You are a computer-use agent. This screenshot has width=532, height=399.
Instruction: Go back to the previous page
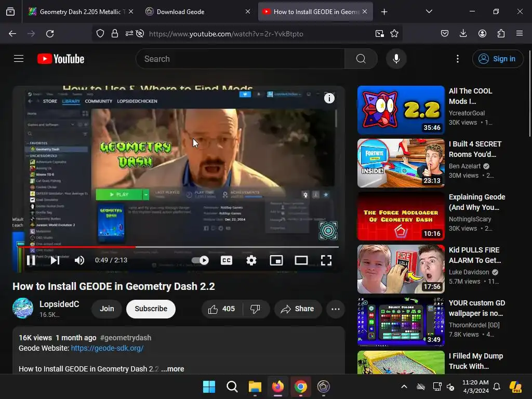click(x=12, y=34)
